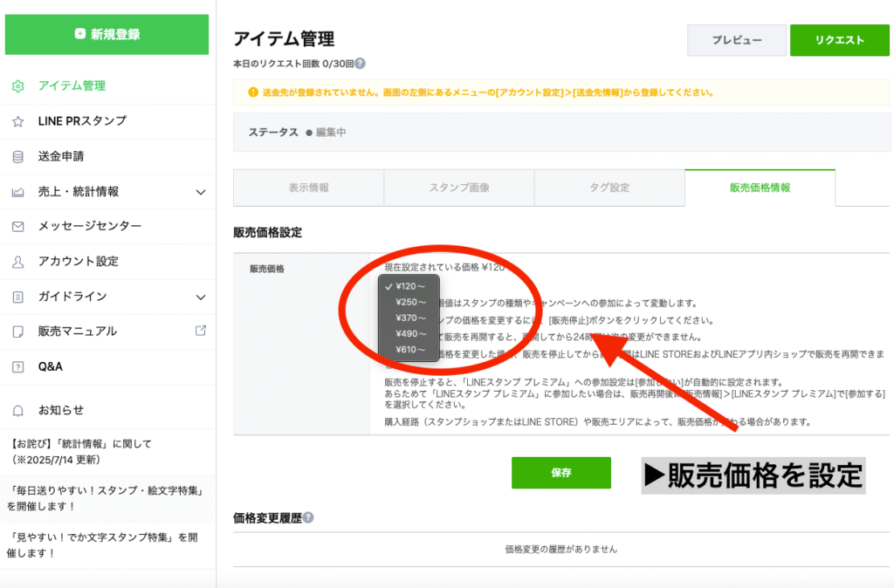Switch to the タグ設定 tab
Screen dimensions: 894x588
click(x=609, y=188)
